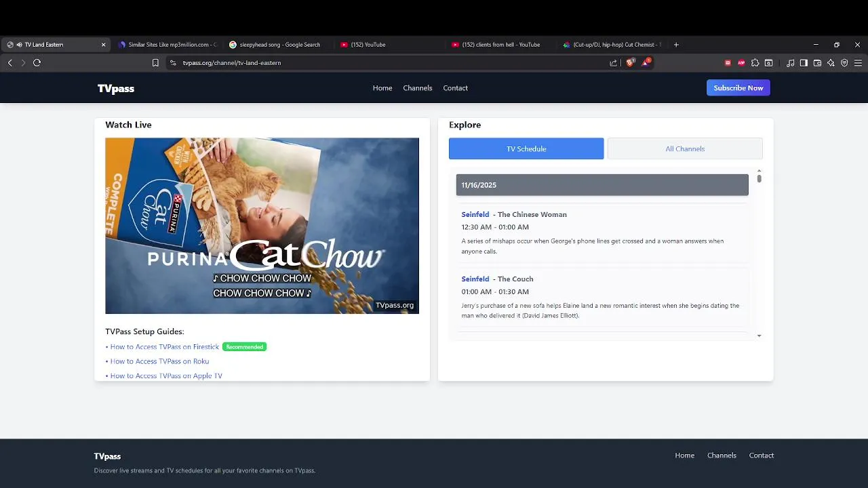Open the Leo AI sparkle icon

[x=831, y=62]
